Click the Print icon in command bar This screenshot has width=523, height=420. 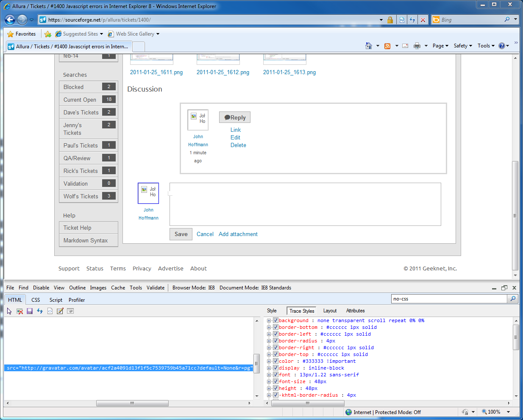point(417,46)
